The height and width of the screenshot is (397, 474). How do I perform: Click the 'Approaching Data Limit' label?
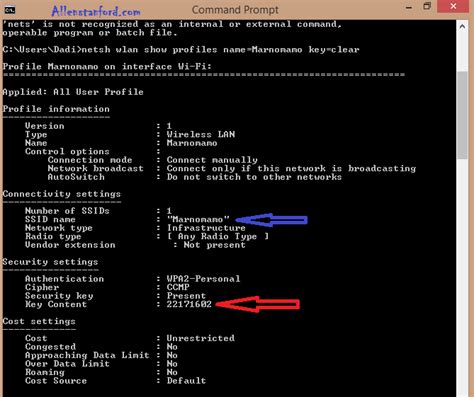87,355
